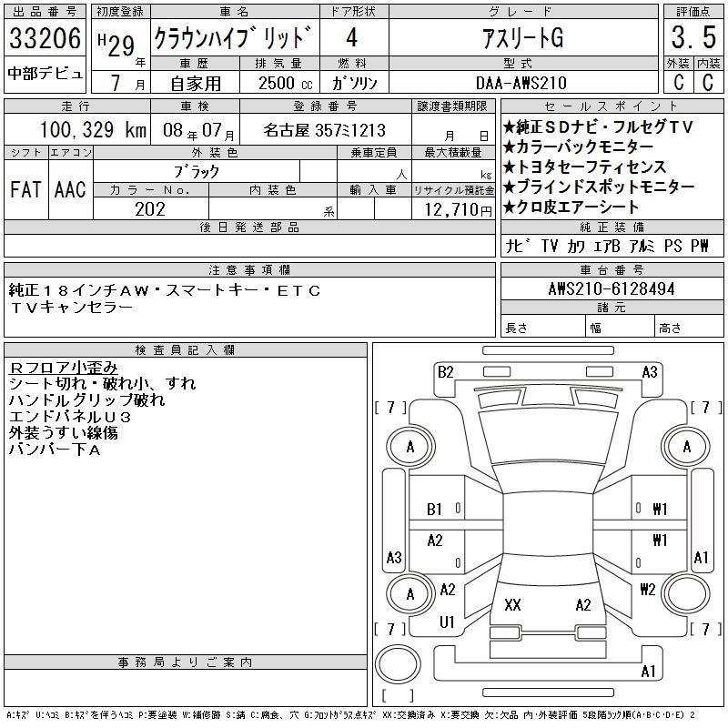The width and height of the screenshot is (728, 728).
Task: Click the U1 dent mark on the diagram
Action: pos(447,622)
